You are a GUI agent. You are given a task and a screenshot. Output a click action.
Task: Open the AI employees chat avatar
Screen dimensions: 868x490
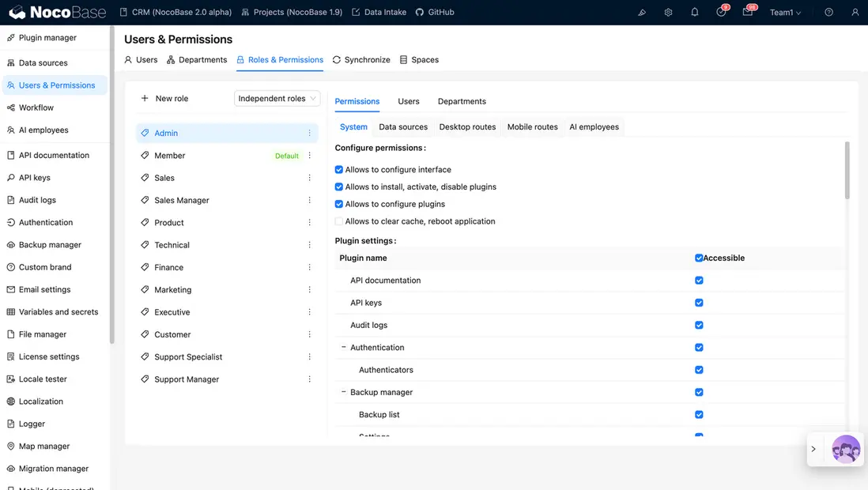(x=846, y=449)
